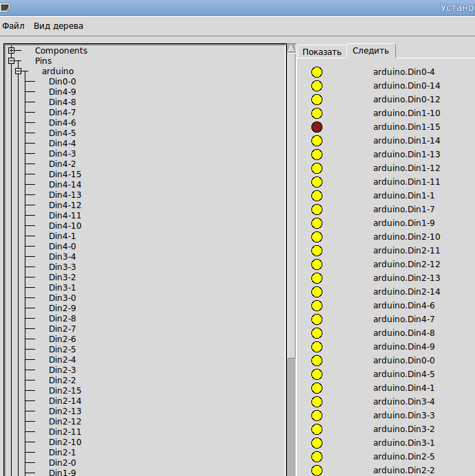The width and height of the screenshot is (475, 476).
Task: Select Din2-5 in the pin tree
Action: pos(63,349)
